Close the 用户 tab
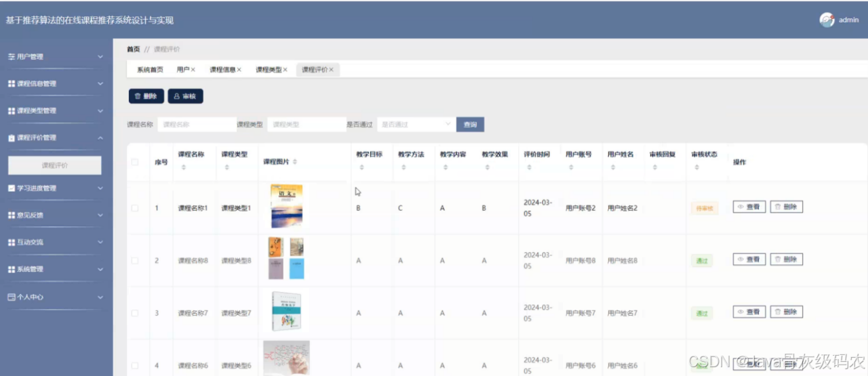The image size is (868, 376). coord(193,70)
